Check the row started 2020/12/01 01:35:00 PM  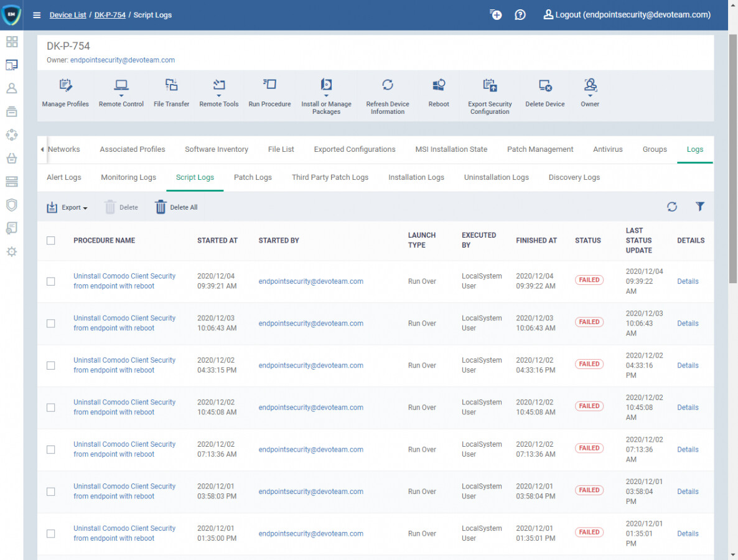point(51,534)
